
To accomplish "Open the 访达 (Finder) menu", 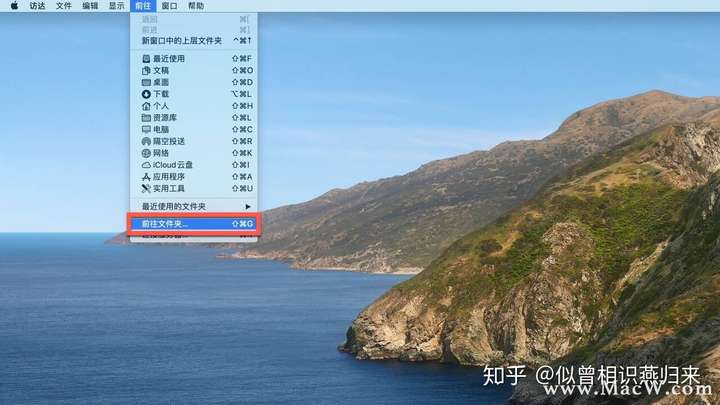I will coord(37,6).
